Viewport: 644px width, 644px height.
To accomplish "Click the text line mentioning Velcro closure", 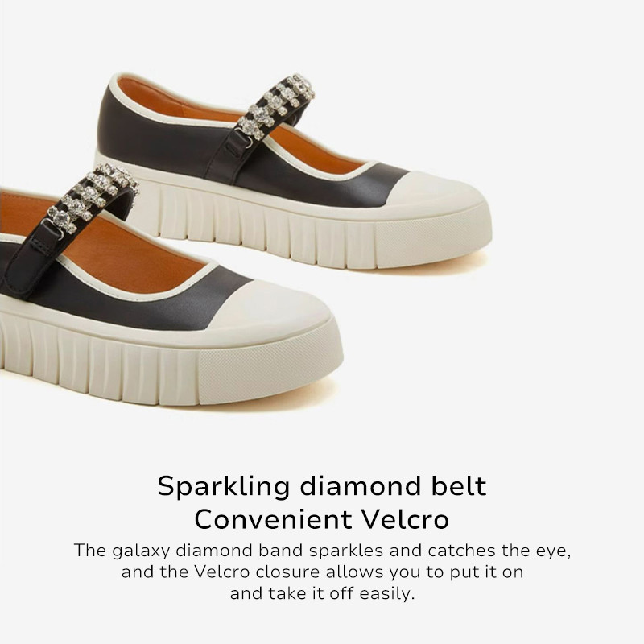I will tap(322, 572).
